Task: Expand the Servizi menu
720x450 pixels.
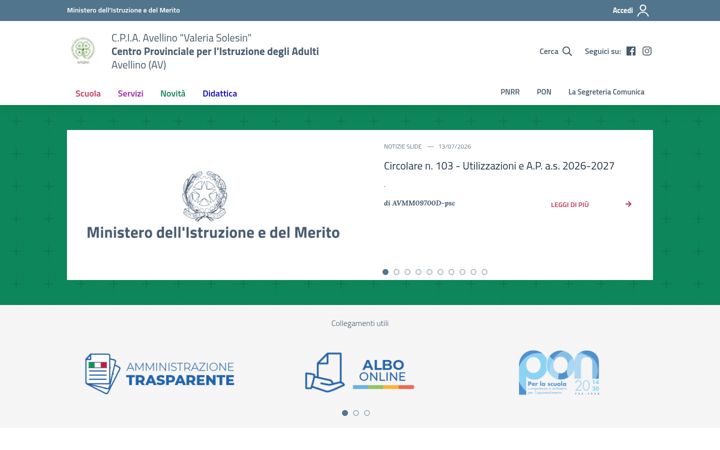Action: 130,94
